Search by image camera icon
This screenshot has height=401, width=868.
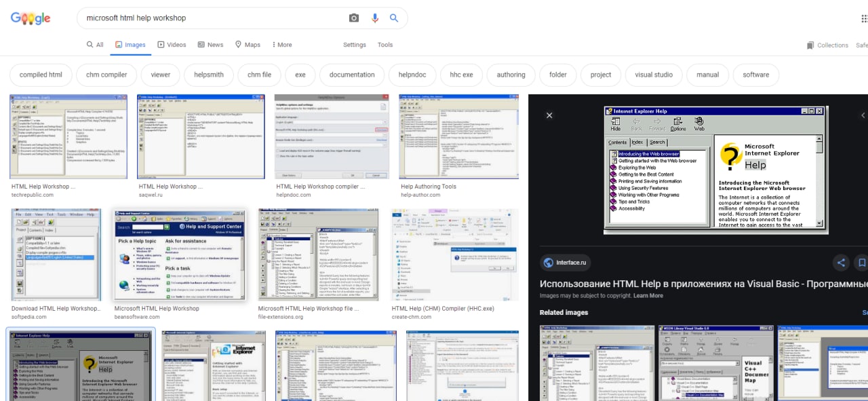tap(354, 18)
